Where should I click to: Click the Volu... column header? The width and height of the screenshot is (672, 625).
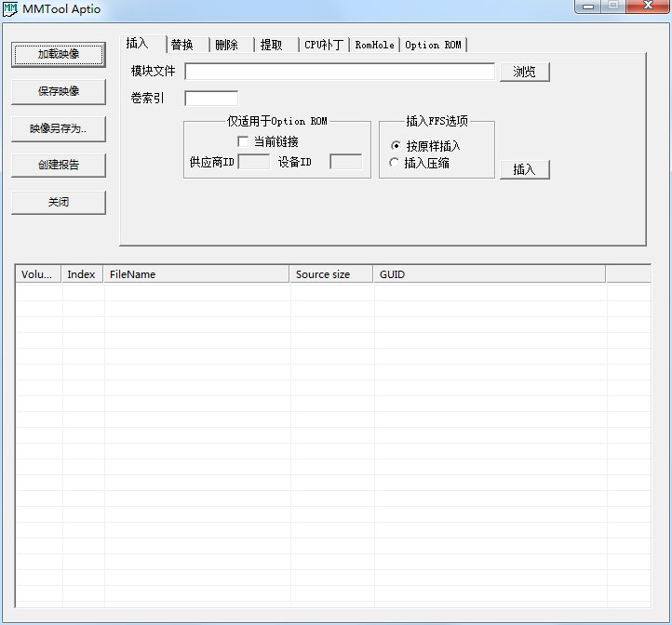pos(38,274)
